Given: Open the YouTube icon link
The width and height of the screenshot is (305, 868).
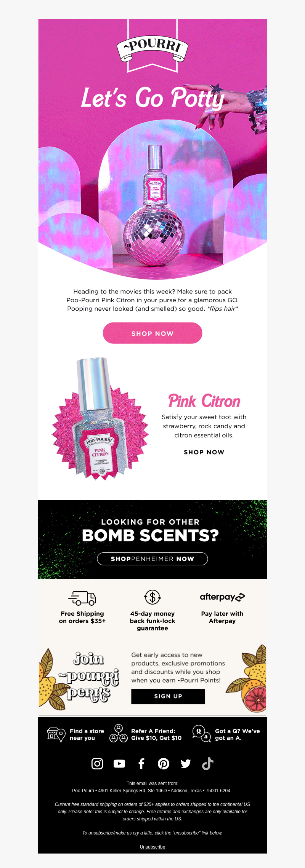Looking at the screenshot, I should pos(119,764).
